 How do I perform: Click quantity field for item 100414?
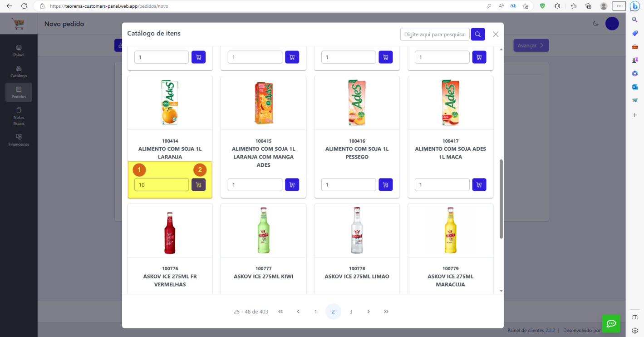pos(162,185)
